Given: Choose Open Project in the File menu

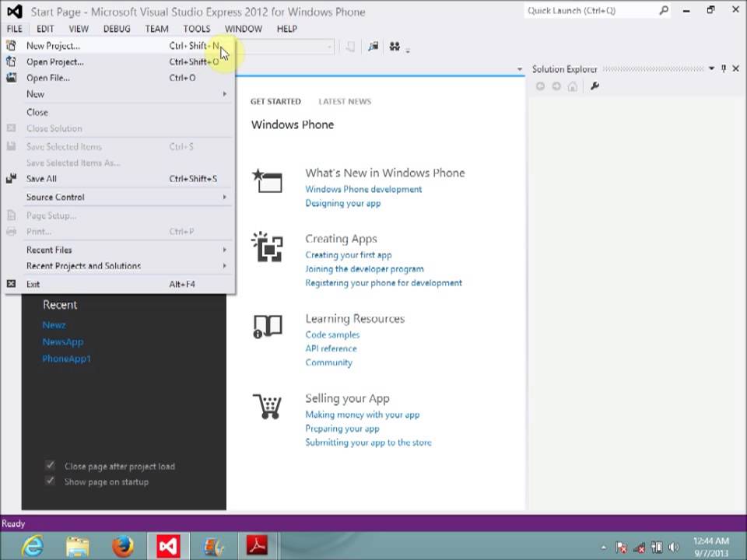Looking at the screenshot, I should coord(119,62).
